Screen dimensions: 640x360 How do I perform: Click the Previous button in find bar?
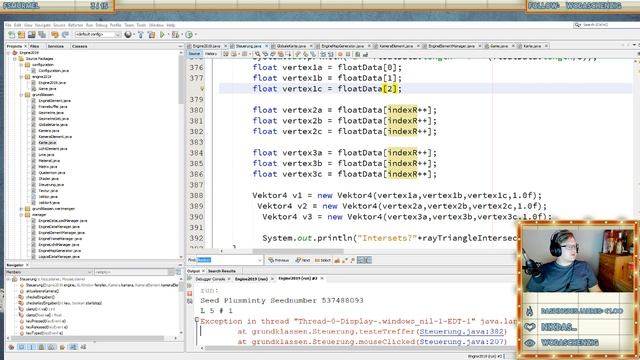(279, 260)
